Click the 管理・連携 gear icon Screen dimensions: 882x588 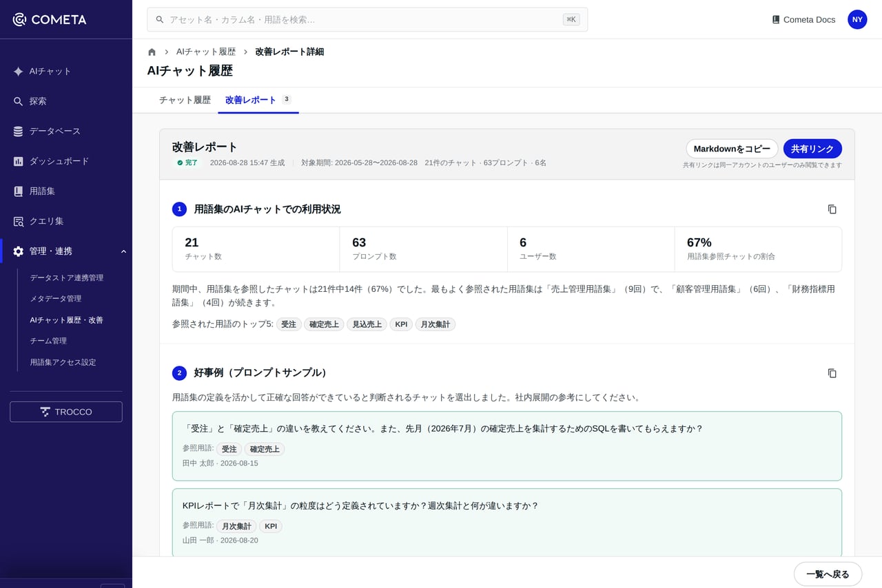19,251
